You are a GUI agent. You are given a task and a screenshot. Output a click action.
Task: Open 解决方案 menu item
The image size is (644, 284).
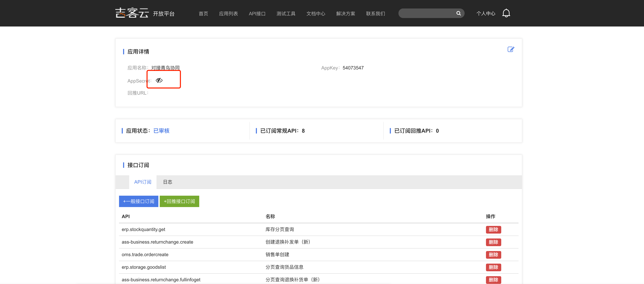(346, 14)
